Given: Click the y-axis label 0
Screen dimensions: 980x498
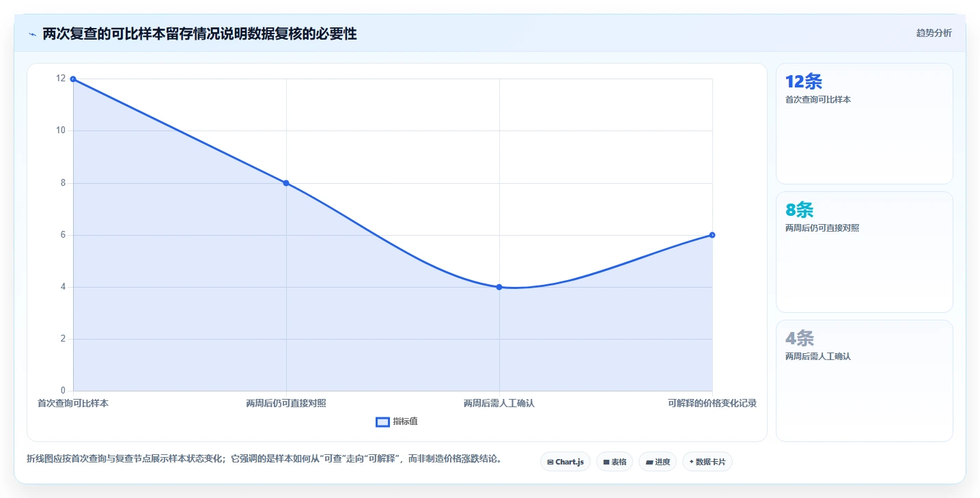Looking at the screenshot, I should pos(64,391).
